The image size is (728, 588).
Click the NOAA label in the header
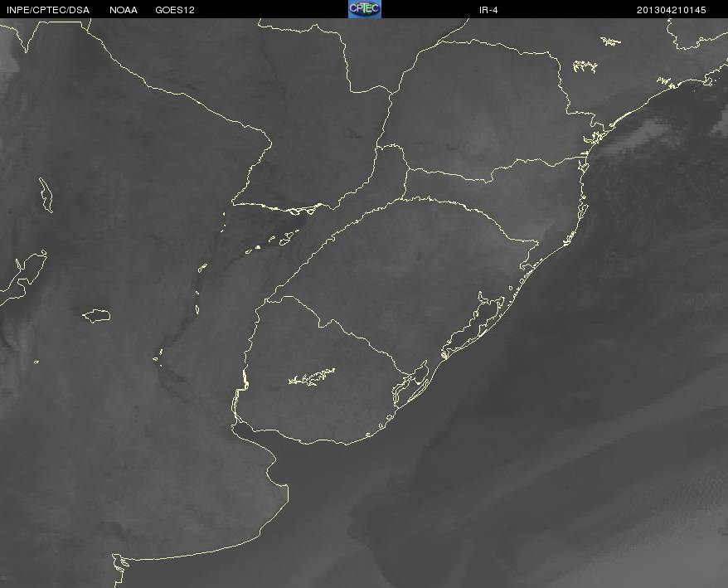click(124, 10)
